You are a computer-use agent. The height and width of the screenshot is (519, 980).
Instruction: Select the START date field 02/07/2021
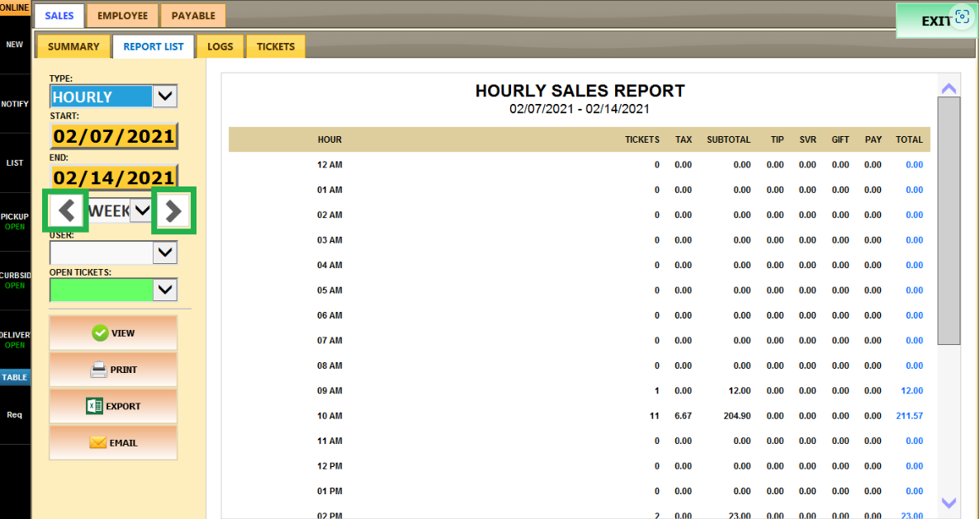click(114, 136)
